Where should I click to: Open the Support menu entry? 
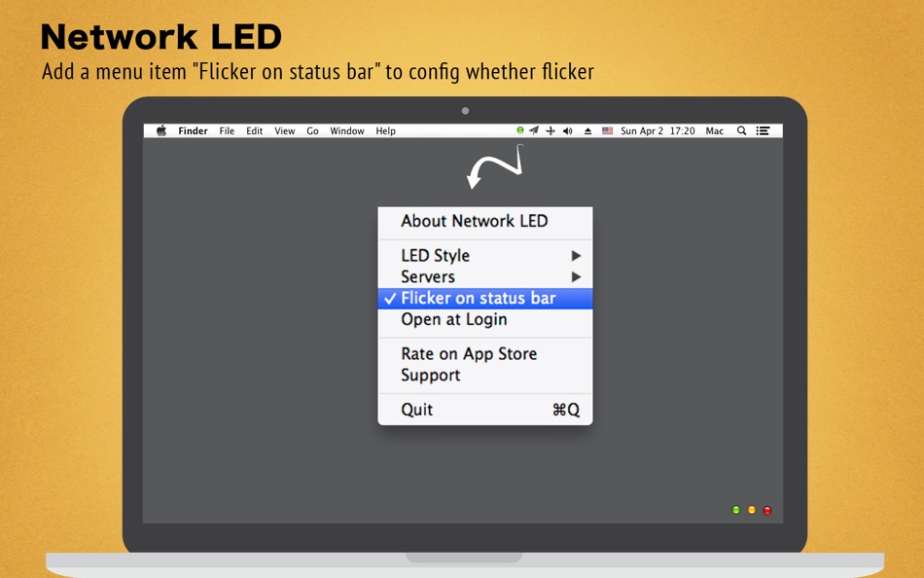tap(485, 375)
